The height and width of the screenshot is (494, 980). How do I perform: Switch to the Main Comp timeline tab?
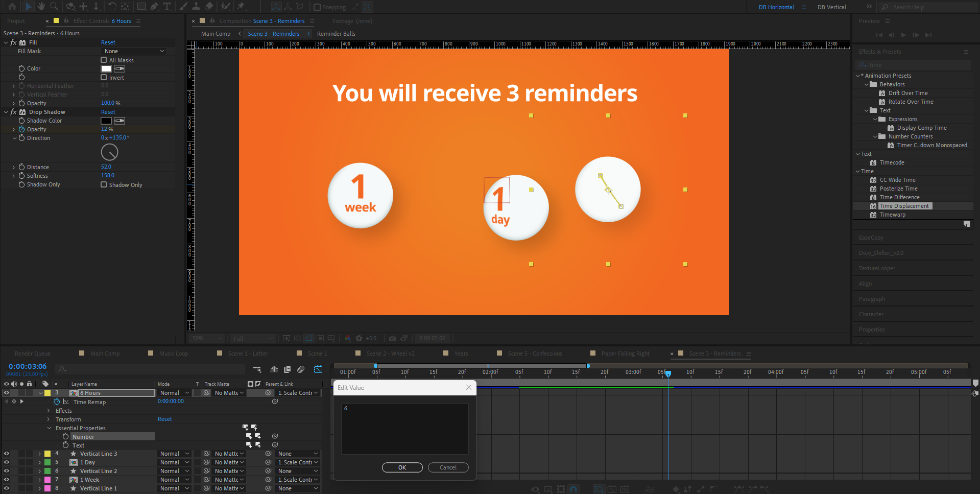coord(105,354)
